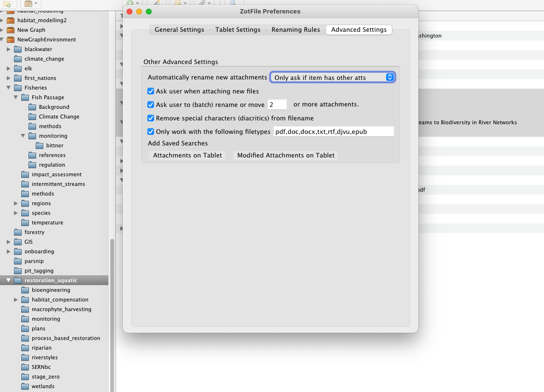Click the collections pane vertical scrollbar

(x=112, y=315)
